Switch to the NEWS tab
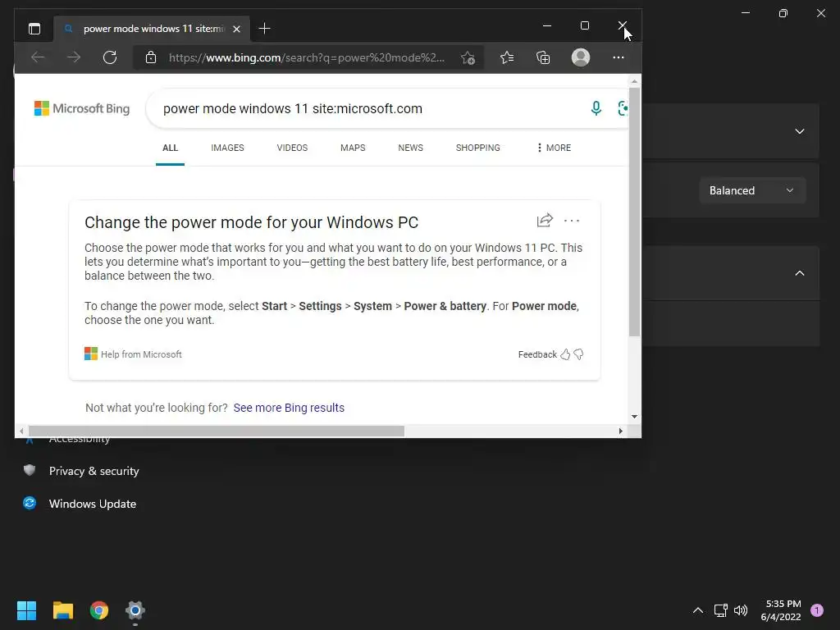The width and height of the screenshot is (840, 630). coord(410,148)
